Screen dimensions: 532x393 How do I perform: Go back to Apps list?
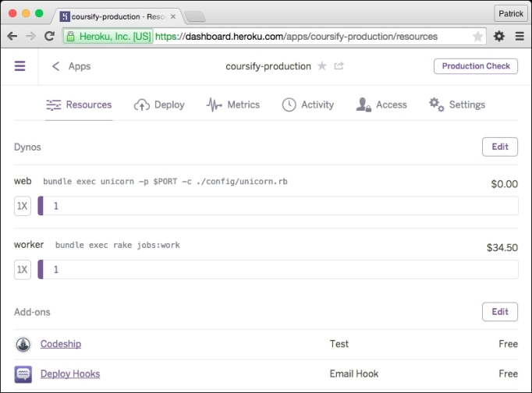pyautogui.click(x=71, y=66)
